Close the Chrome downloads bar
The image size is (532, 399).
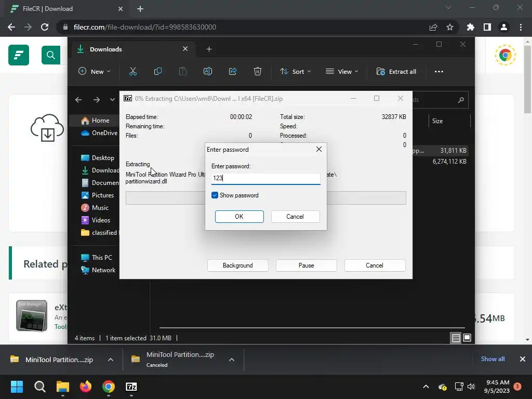point(523,359)
